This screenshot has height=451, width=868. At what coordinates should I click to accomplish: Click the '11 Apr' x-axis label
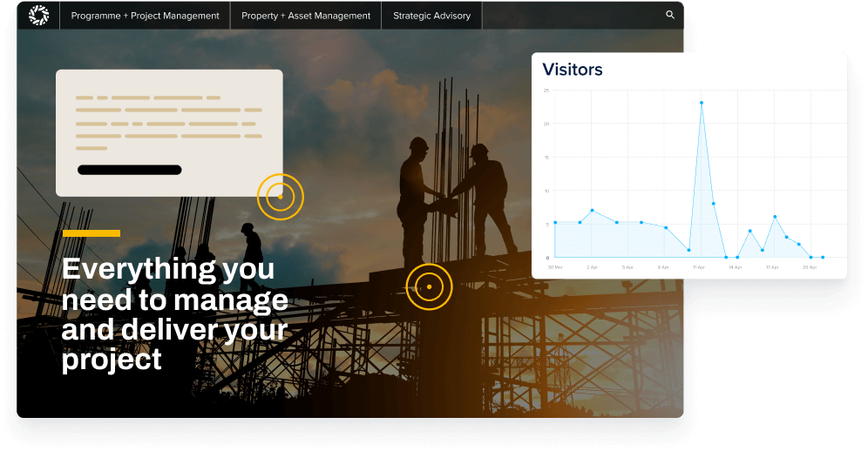699,267
